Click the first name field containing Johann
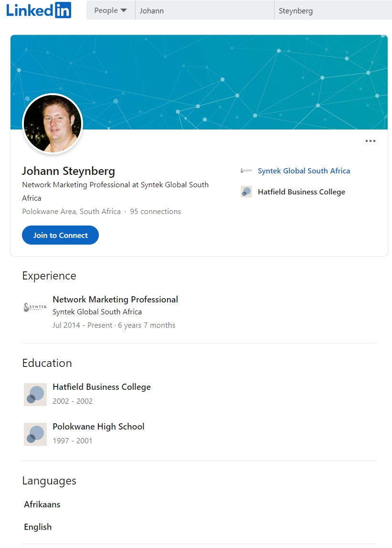 coord(204,11)
